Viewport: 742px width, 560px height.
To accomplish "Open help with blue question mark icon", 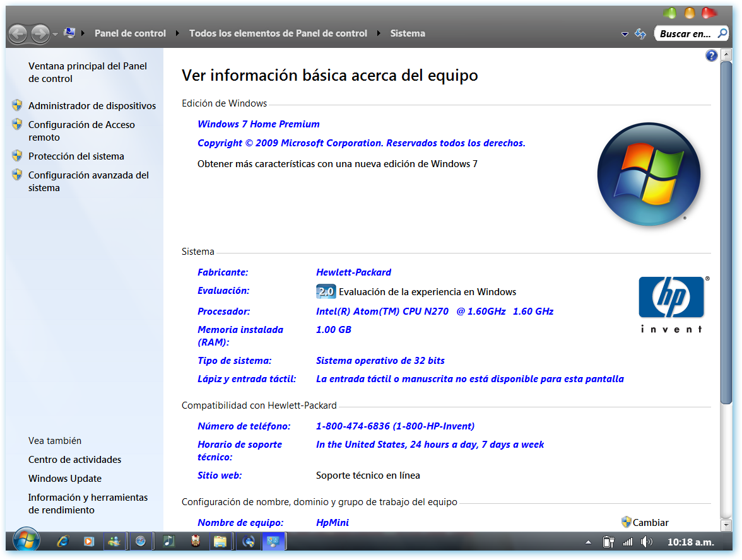I will point(711,55).
